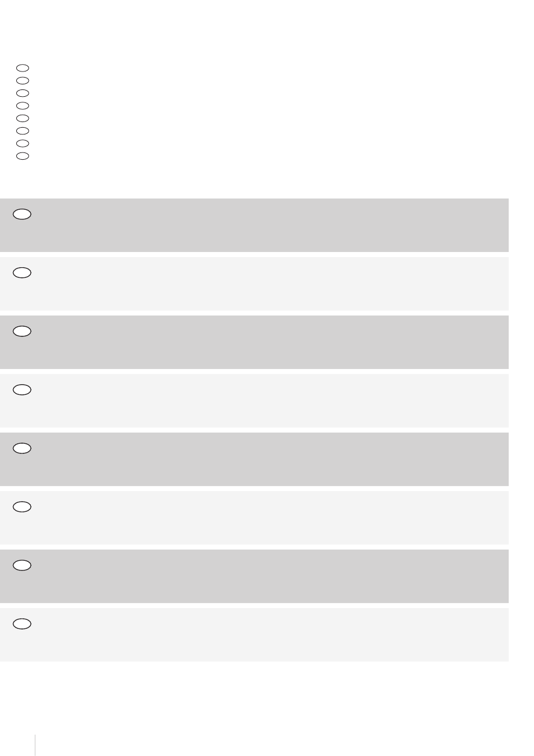
Task: Select the second small oval in top list
Action: point(22,80)
